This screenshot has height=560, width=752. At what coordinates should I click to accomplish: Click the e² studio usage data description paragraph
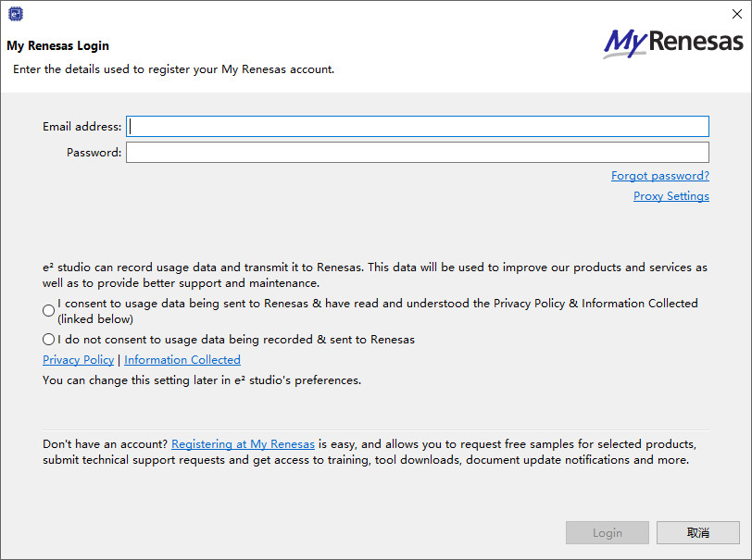pos(375,275)
